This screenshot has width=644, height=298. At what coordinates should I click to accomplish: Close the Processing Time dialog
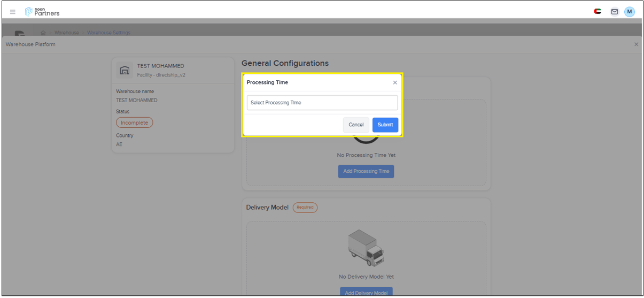pos(395,82)
